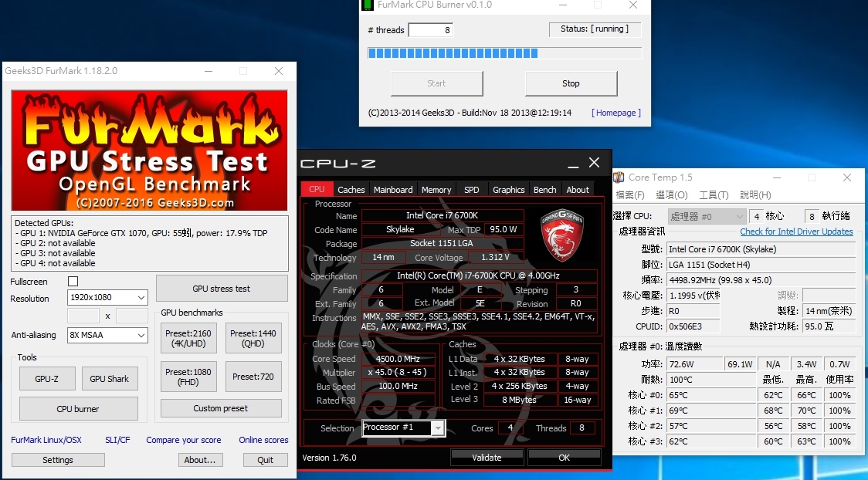The image size is (868, 480).
Task: Click the About... button in FurMark
Action: [200, 459]
